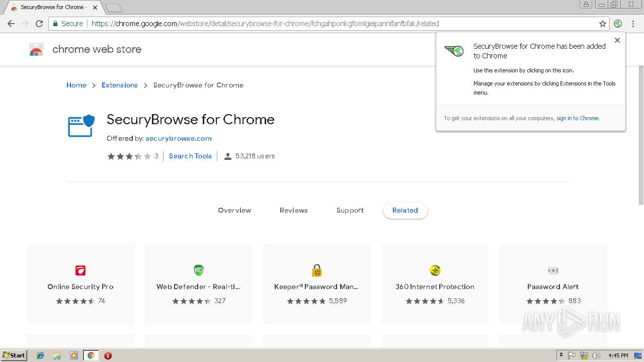Click the volume speaker tray icon
Viewport: 644px width, 362px height.
tap(596, 355)
